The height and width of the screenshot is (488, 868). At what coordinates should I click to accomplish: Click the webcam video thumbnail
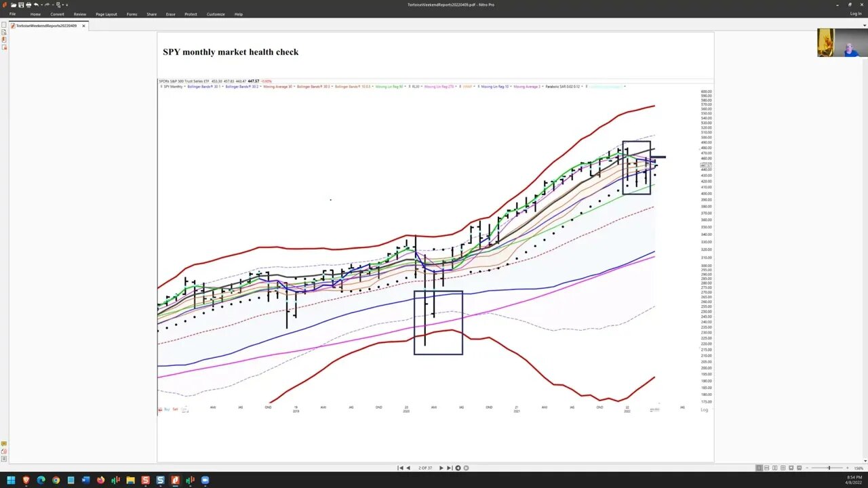pos(842,43)
